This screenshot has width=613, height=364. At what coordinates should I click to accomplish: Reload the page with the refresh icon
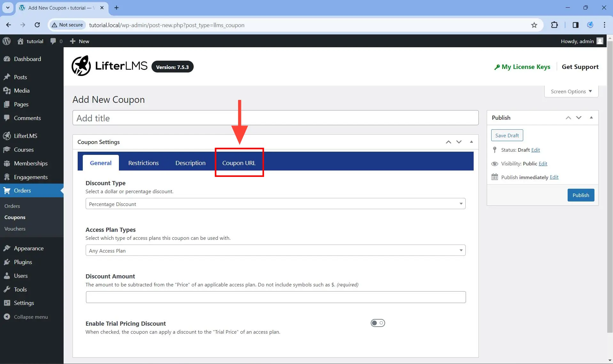37,25
